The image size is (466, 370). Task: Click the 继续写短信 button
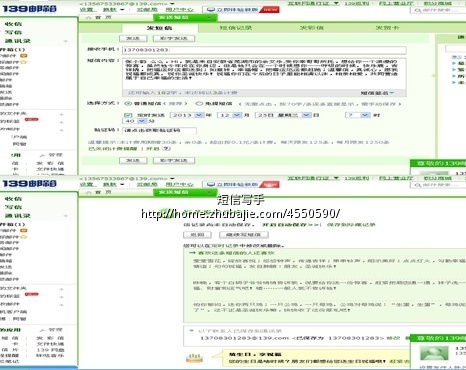click(x=244, y=235)
